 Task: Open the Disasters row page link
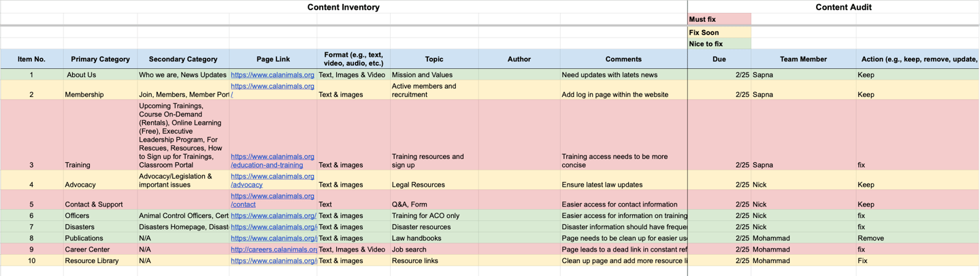click(274, 227)
